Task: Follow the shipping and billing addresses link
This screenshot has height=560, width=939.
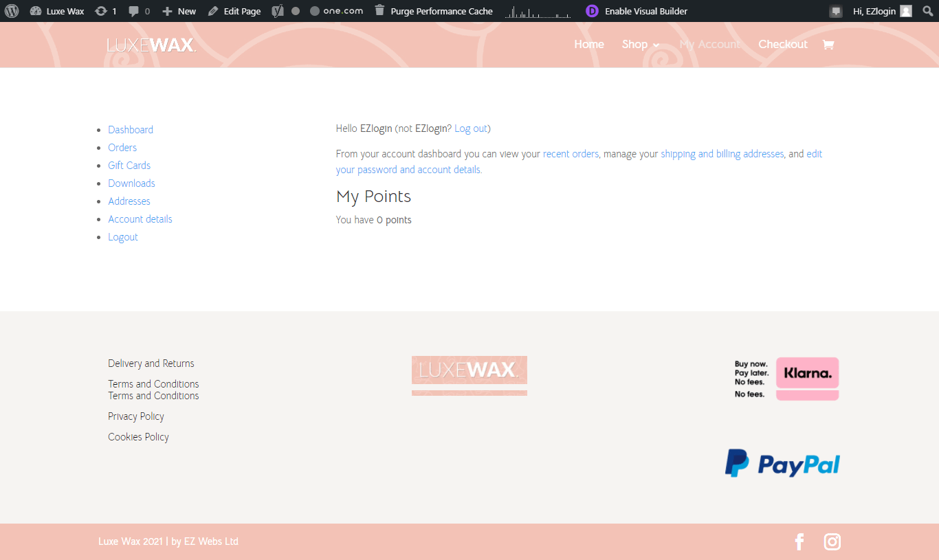Action: [x=722, y=154]
